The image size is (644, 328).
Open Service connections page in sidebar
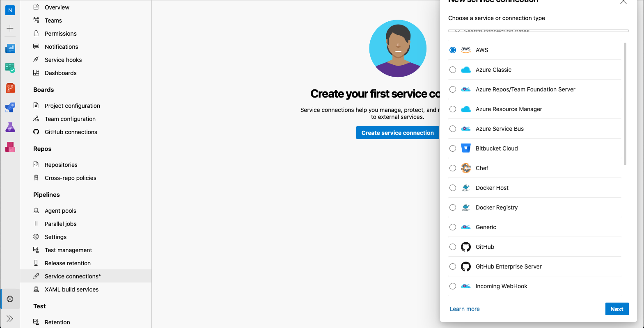pyautogui.click(x=86, y=276)
